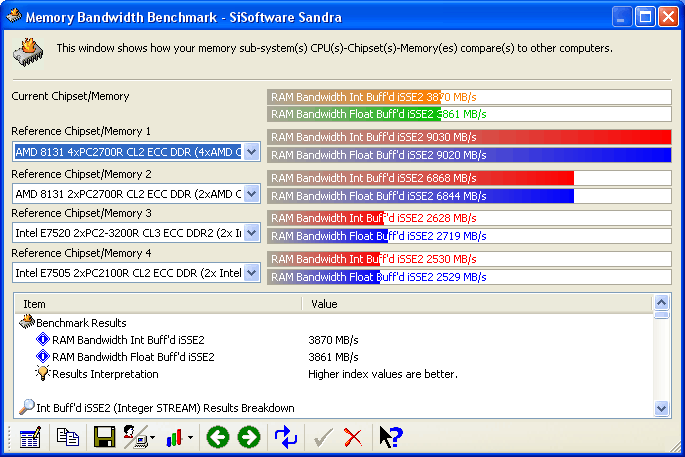Close the Memory Bandwidth Benchmark window
685x457 pixels.
tap(668, 17)
